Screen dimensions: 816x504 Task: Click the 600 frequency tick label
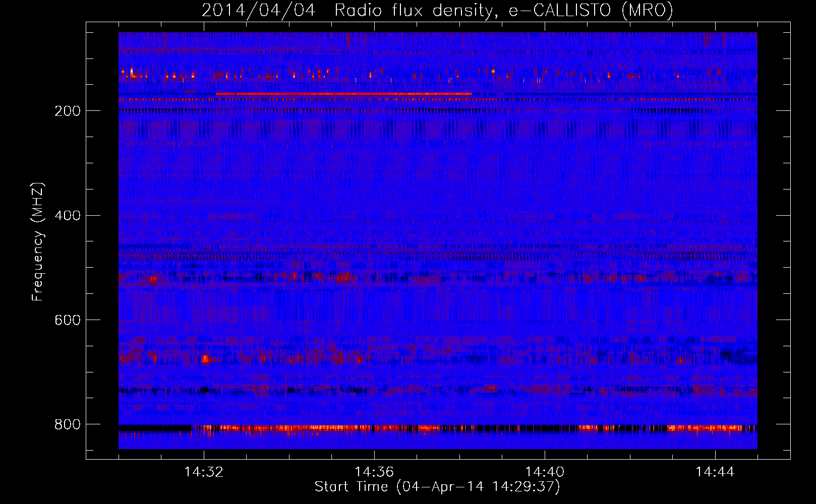coord(67,320)
